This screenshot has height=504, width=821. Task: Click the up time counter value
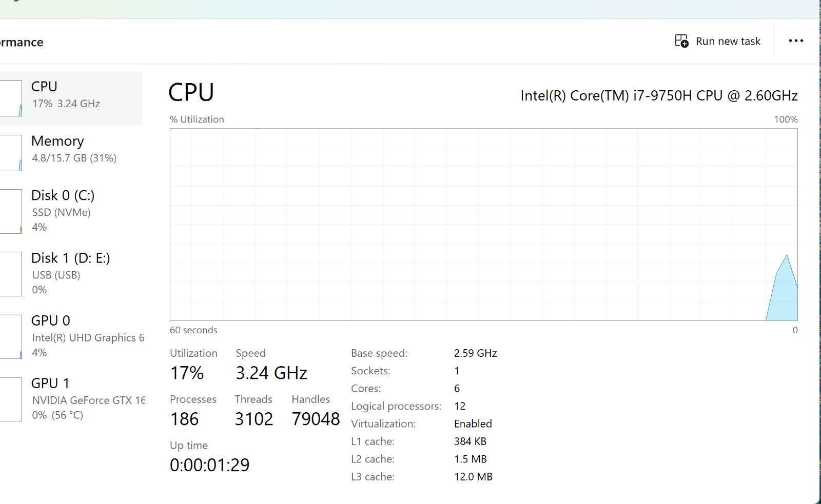point(209,465)
